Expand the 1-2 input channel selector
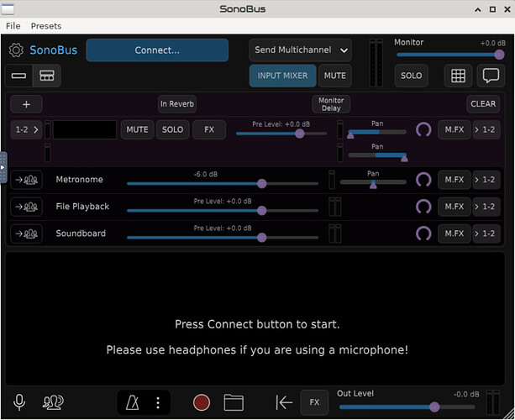Screen dimensions: 515x420 click(26, 129)
